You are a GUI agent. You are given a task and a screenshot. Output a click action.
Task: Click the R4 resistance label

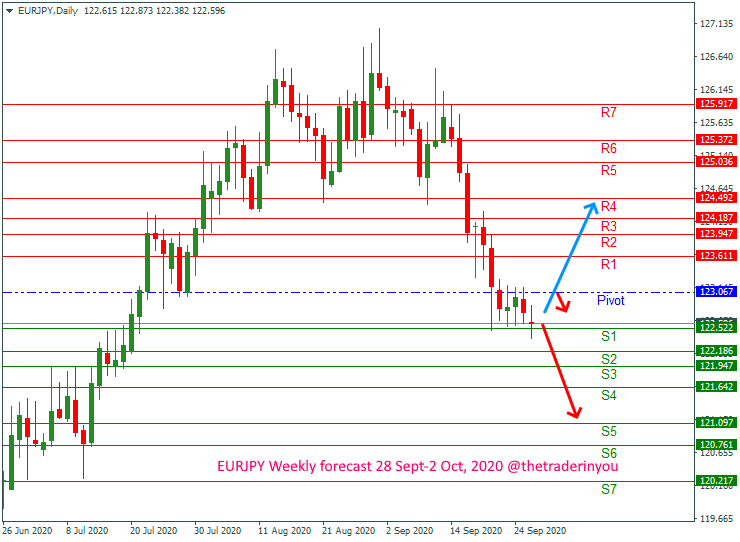(608, 206)
